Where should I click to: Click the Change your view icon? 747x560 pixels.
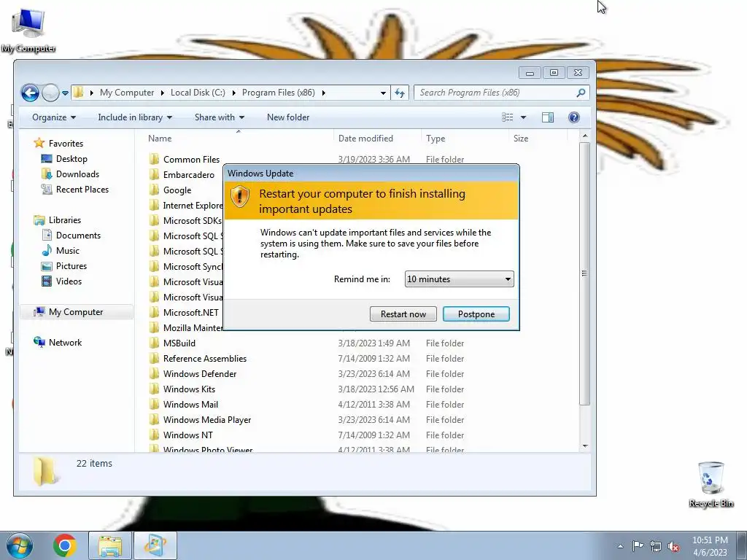(x=508, y=117)
